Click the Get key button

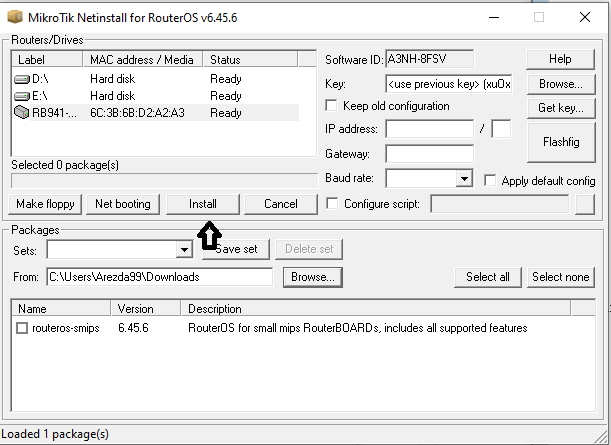click(561, 108)
